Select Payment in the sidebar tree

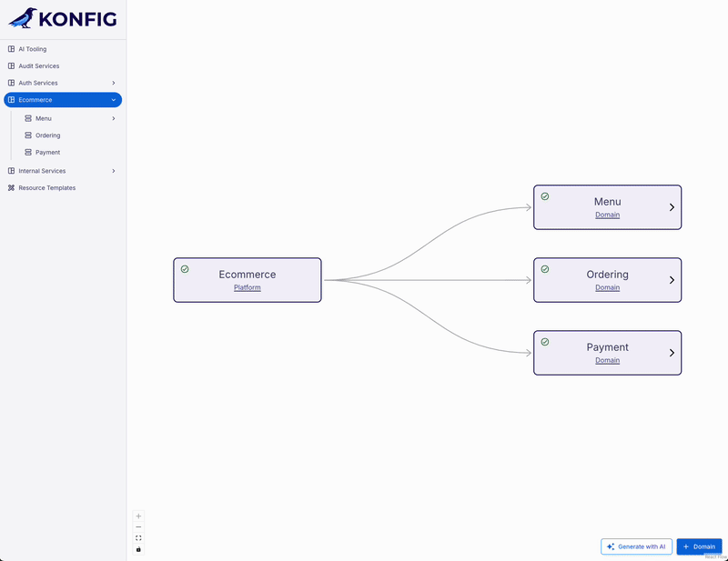47,153
